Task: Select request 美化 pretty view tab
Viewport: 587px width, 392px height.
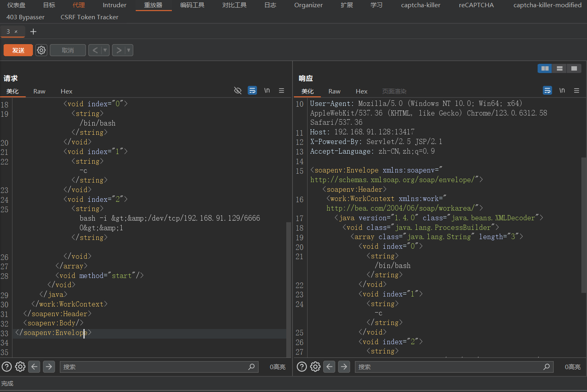Action: (12, 91)
